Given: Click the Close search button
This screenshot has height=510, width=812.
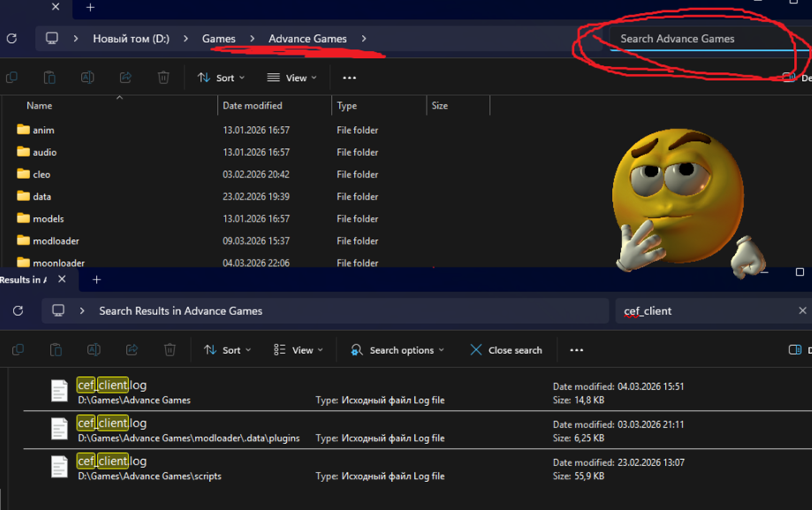Looking at the screenshot, I should 505,350.
